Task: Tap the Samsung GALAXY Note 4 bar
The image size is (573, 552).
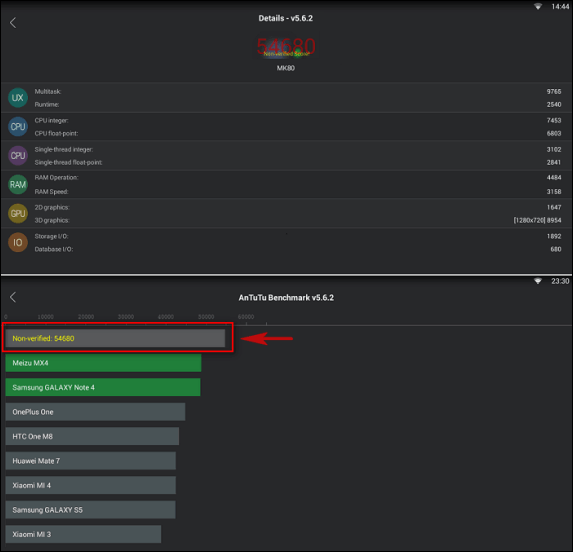Action: [103, 387]
